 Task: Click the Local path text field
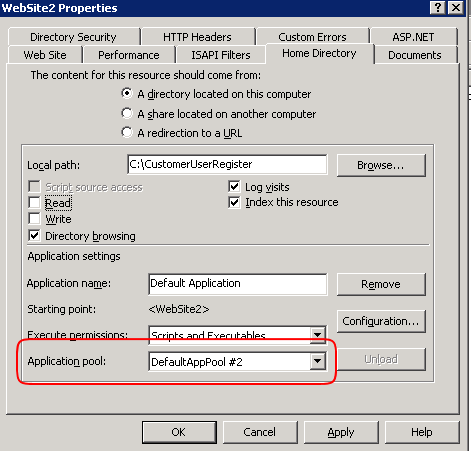pos(227,164)
